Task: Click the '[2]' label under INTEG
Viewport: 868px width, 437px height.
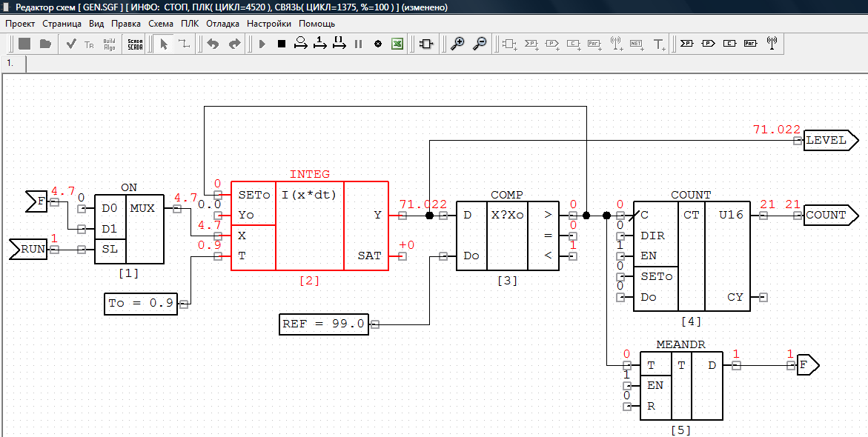Action: click(309, 281)
